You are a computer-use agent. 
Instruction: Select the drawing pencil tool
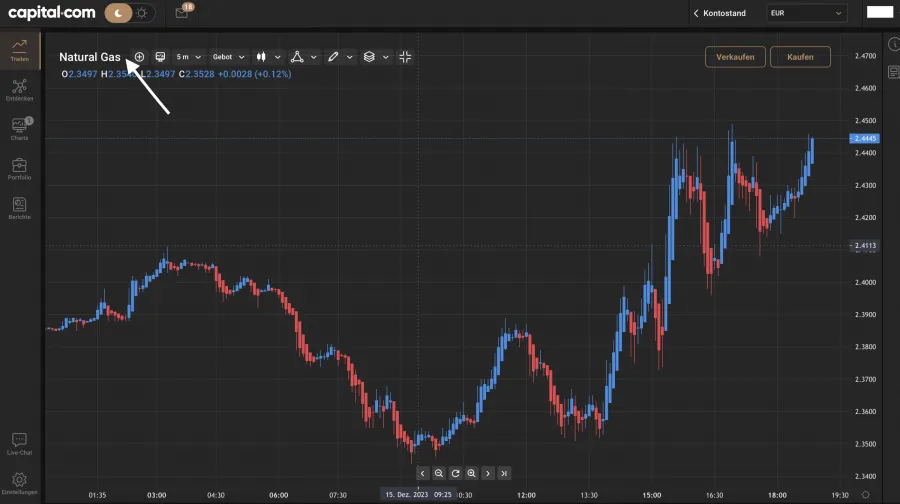333,57
